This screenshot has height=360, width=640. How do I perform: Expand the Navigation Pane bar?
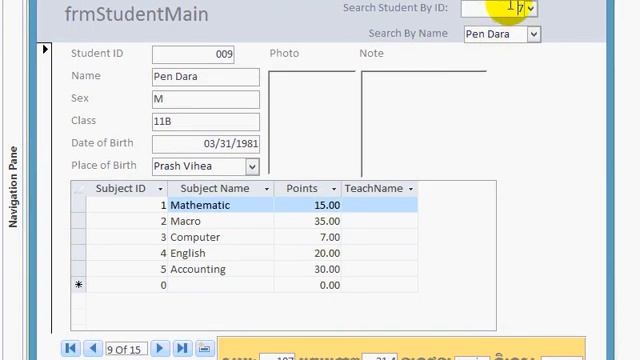13,187
